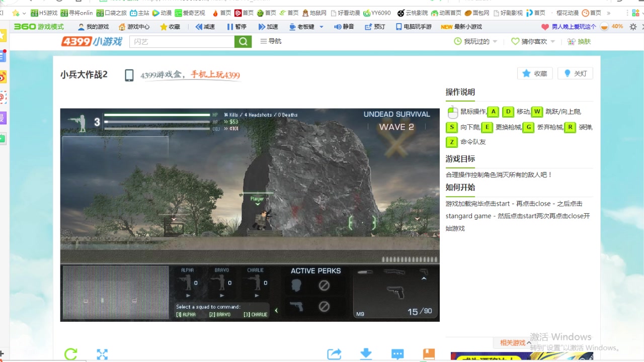
Task: Click the orange bookmark icon below game
Action: [429, 354]
